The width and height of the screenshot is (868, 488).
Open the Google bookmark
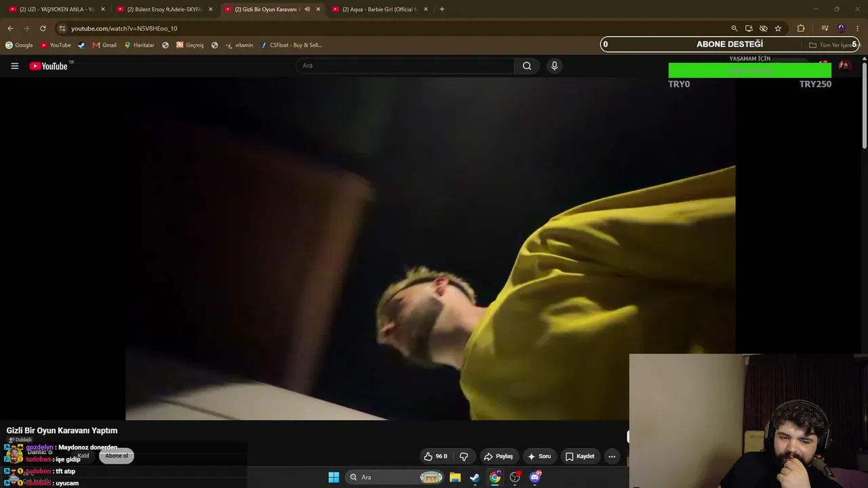[19, 45]
